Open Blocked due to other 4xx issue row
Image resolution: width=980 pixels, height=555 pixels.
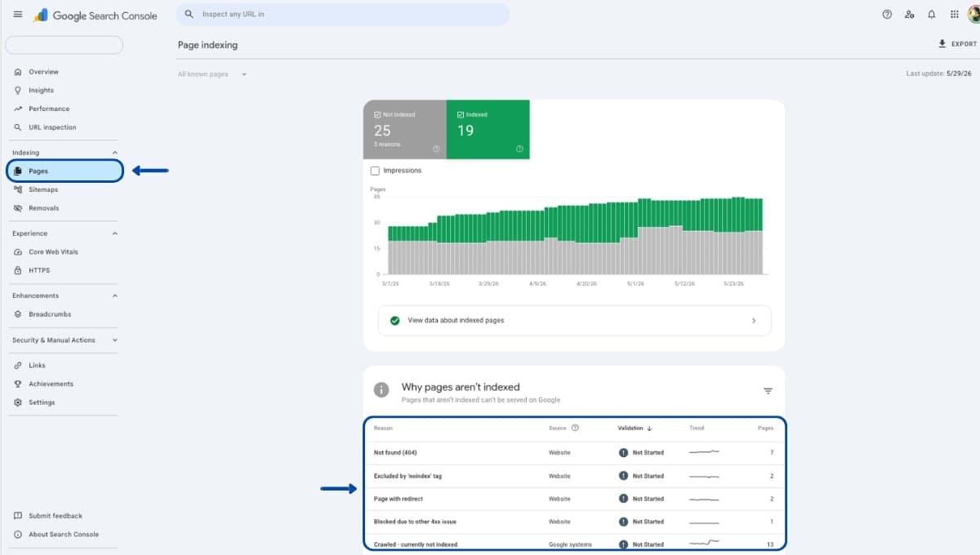(574, 522)
